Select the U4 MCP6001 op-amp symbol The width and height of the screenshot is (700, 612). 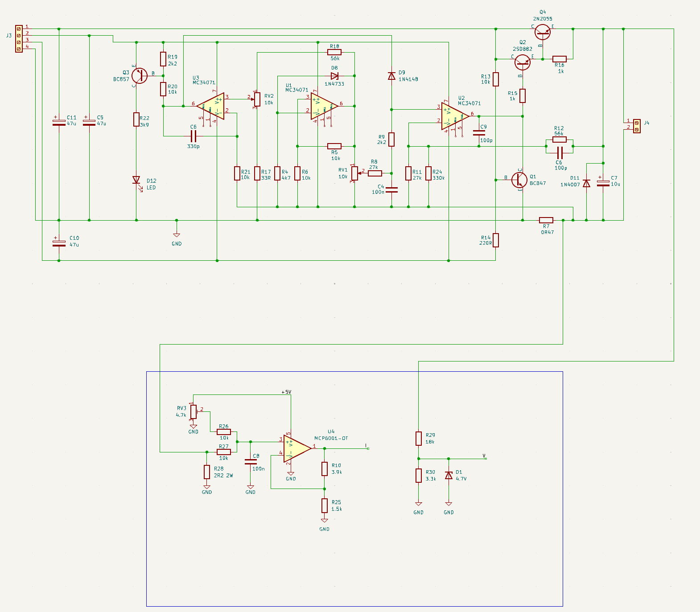click(296, 448)
